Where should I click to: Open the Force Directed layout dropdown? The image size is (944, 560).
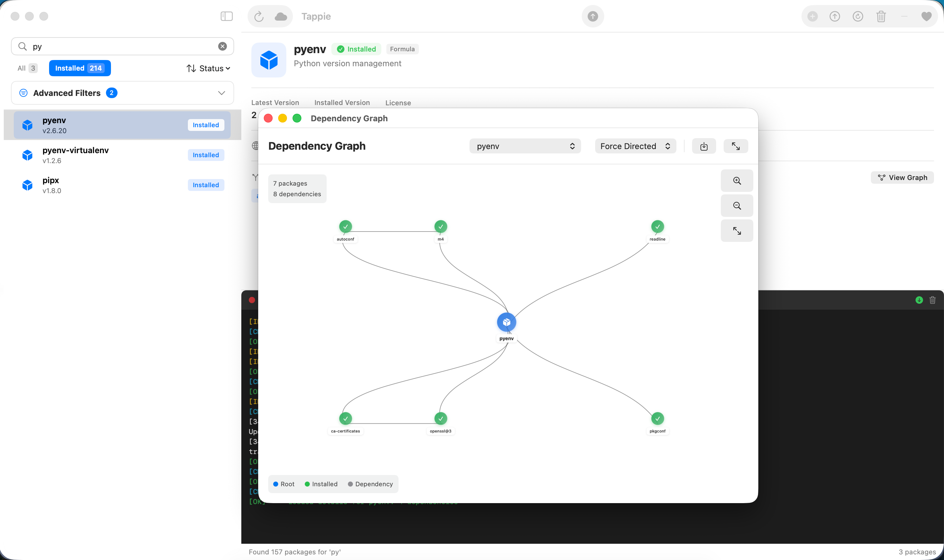[635, 146]
